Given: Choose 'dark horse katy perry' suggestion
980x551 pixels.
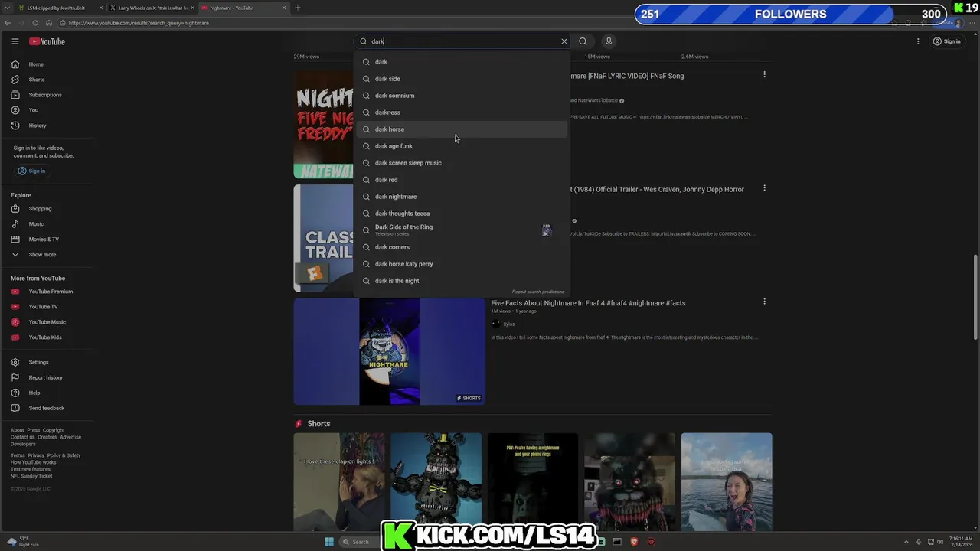Looking at the screenshot, I should [x=462, y=264].
